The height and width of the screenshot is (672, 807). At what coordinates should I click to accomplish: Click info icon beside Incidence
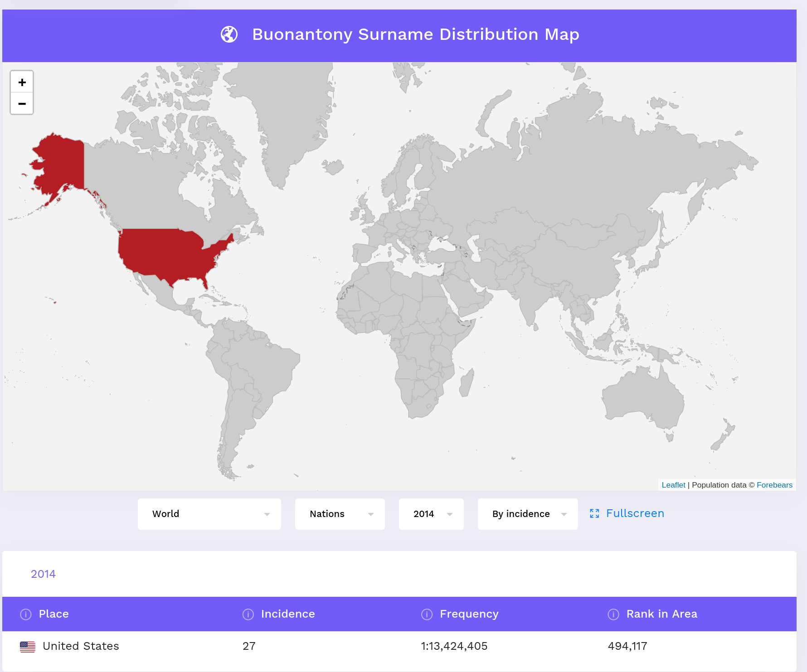coord(248,614)
